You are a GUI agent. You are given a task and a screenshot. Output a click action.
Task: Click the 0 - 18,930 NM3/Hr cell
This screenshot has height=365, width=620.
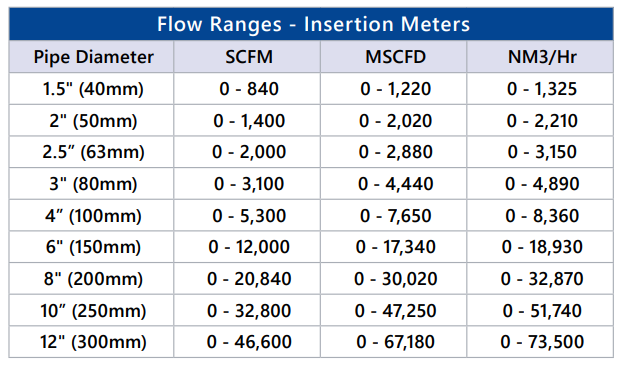[x=542, y=247]
